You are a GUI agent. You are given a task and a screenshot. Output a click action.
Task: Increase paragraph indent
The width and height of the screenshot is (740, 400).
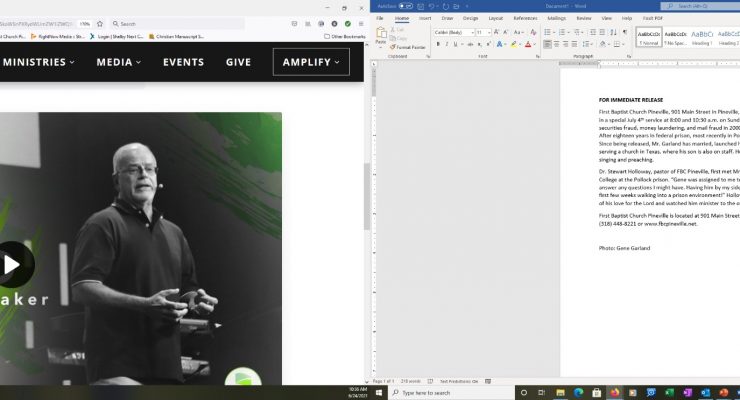[x=602, y=32]
